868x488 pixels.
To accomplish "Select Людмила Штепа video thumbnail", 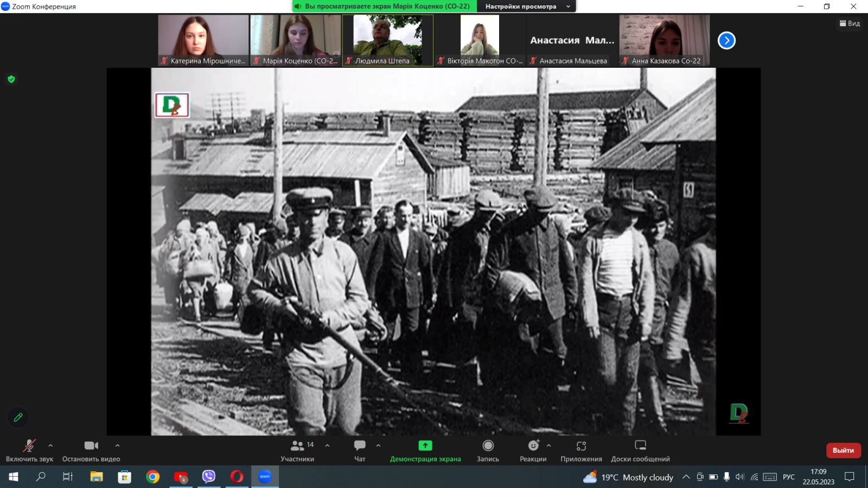I will click(x=387, y=40).
